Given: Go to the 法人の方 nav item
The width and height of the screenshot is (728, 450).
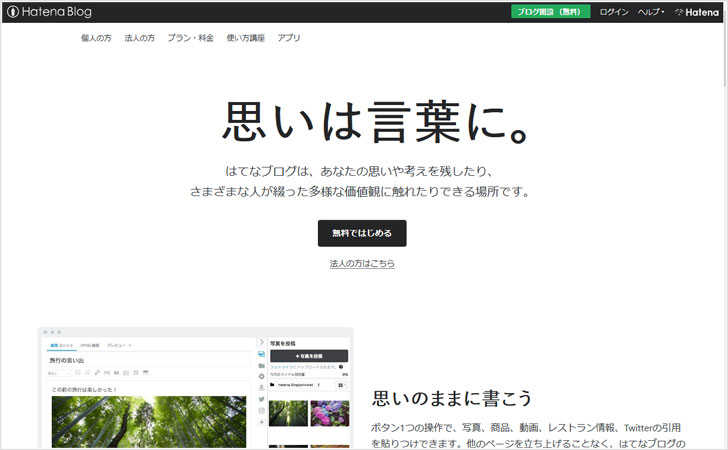Looking at the screenshot, I should click(x=139, y=38).
